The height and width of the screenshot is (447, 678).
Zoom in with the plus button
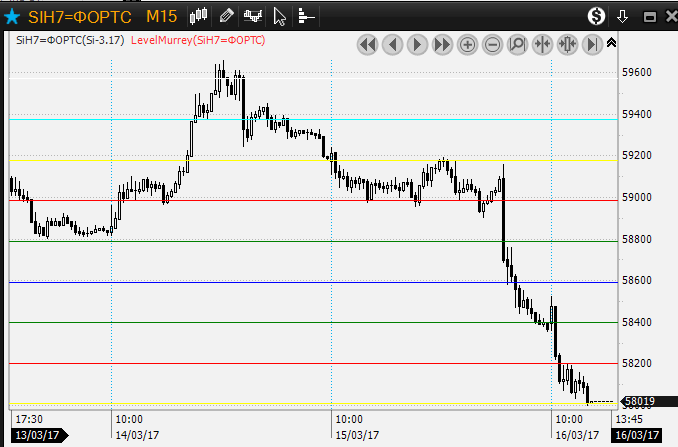(x=468, y=44)
